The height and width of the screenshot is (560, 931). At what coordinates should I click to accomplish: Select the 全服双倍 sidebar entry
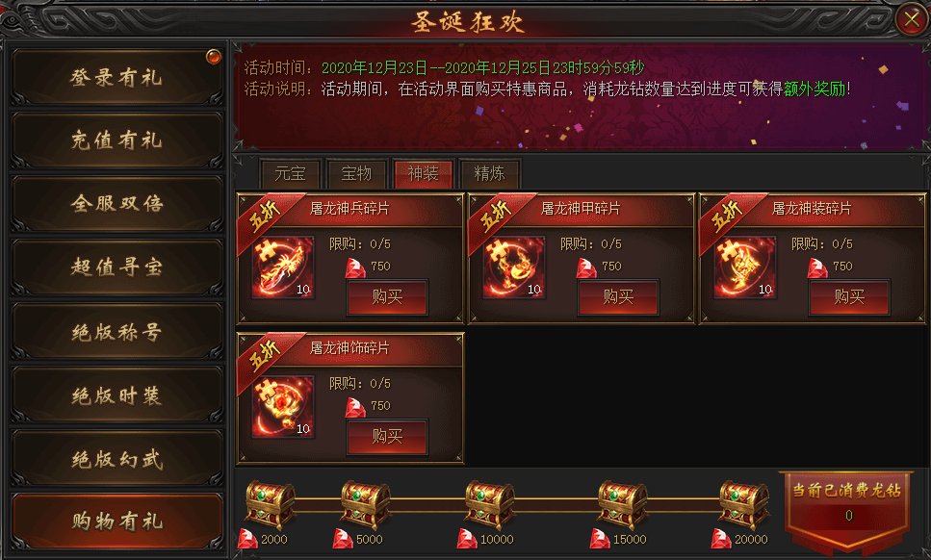point(116,203)
